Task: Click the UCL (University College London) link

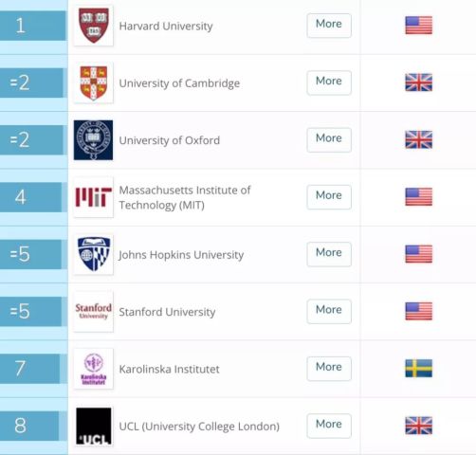Action: tap(199, 427)
